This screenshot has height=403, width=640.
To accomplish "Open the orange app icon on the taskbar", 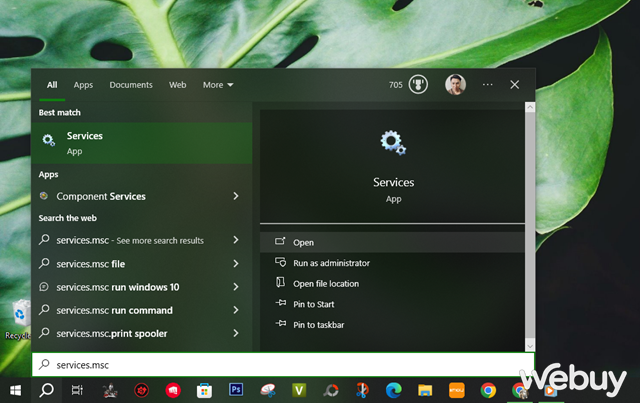I will (456, 390).
